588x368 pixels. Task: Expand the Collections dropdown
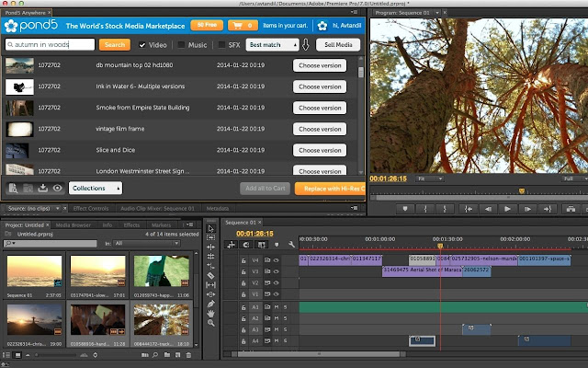point(96,189)
